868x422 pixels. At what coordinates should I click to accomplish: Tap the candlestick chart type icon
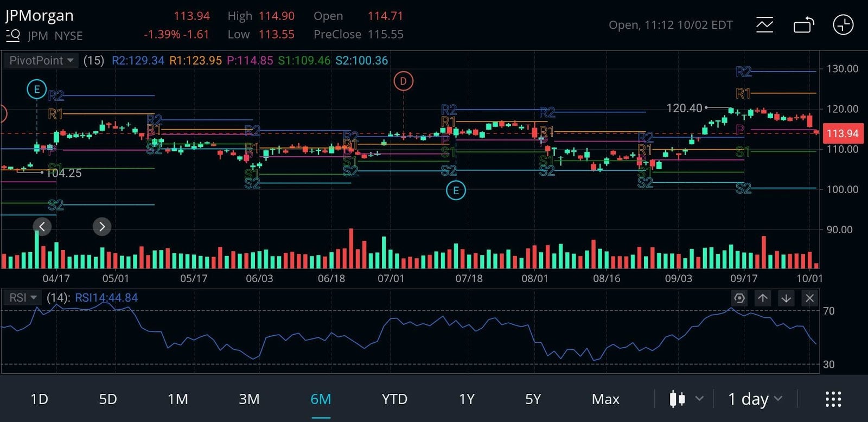677,399
